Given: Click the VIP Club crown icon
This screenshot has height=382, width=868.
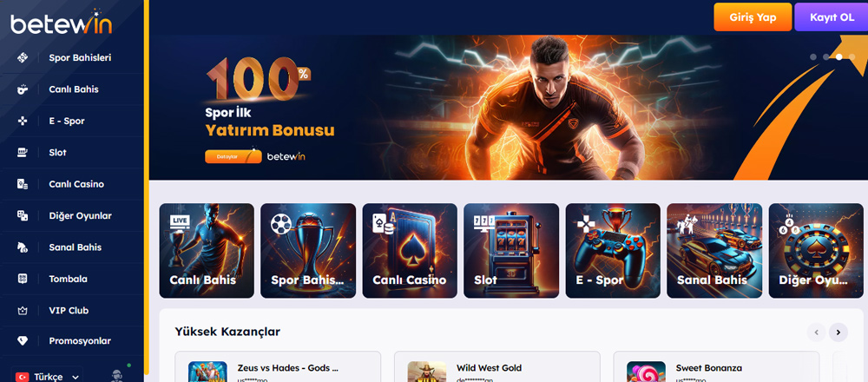Looking at the screenshot, I should [23, 311].
